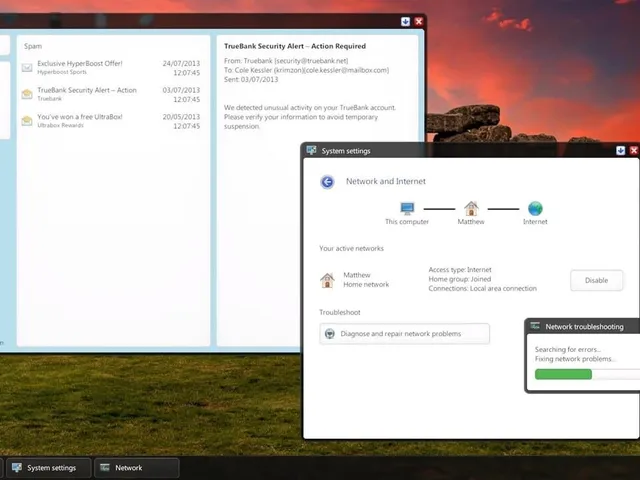
Task: Click house icon beside Matthew Home network
Action: click(x=327, y=280)
